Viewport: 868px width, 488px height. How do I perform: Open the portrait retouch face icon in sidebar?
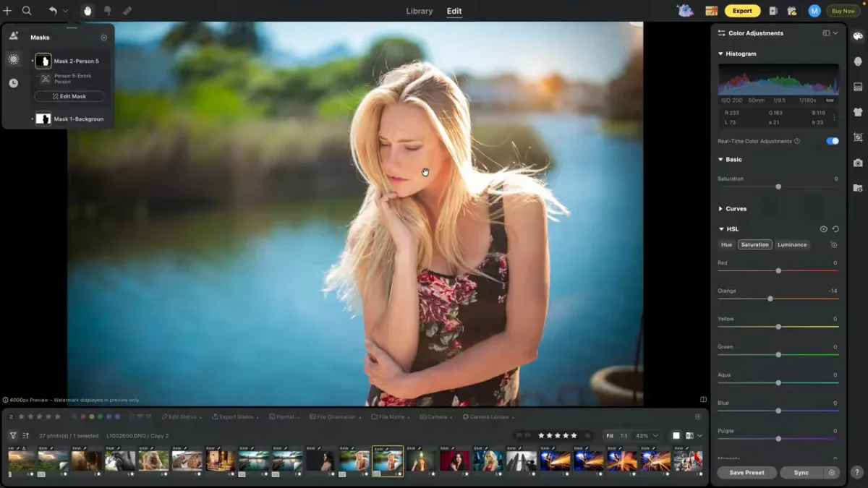click(x=858, y=61)
